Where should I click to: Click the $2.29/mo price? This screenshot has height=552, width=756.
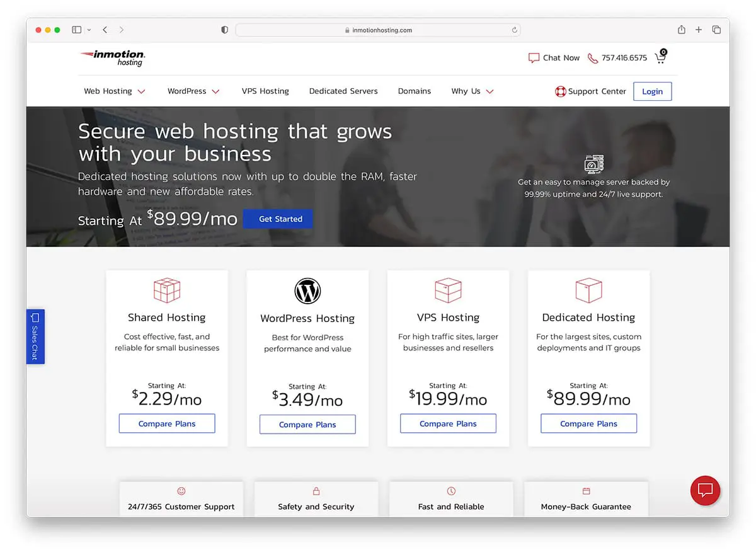click(x=167, y=398)
